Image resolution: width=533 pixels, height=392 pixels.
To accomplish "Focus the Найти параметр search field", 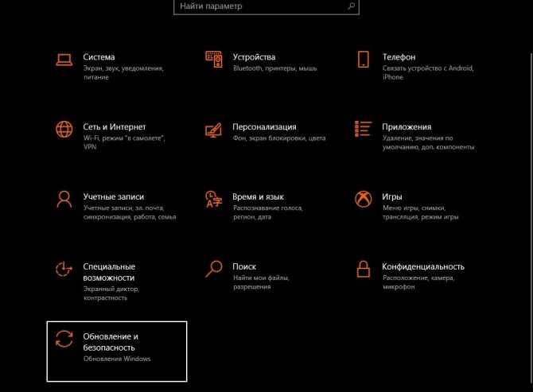I will pos(266,6).
